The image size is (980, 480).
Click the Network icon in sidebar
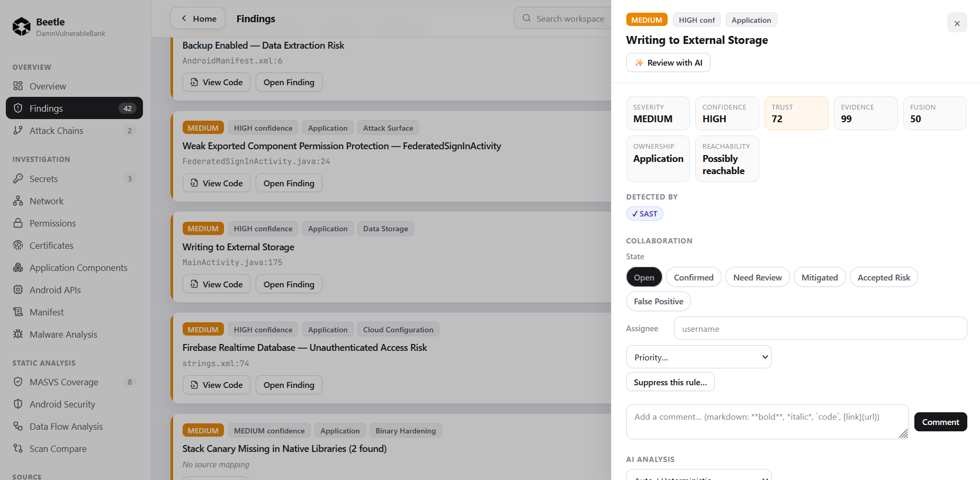coord(18,201)
